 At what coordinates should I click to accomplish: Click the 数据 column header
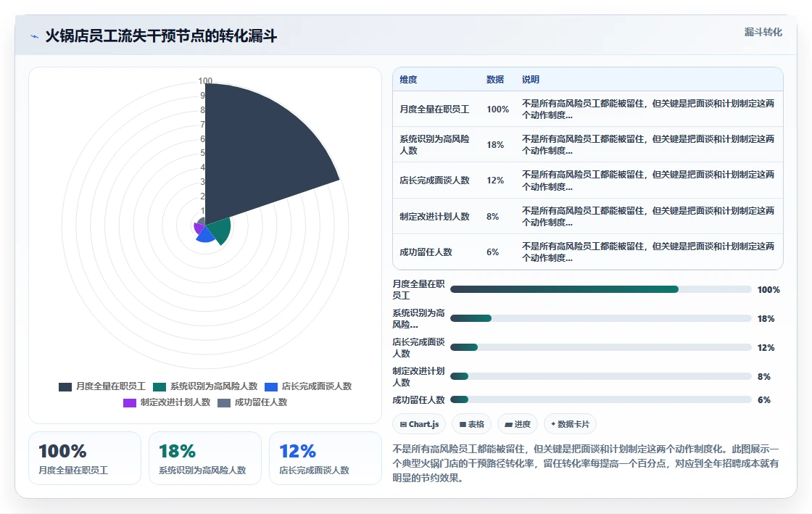[x=495, y=79]
